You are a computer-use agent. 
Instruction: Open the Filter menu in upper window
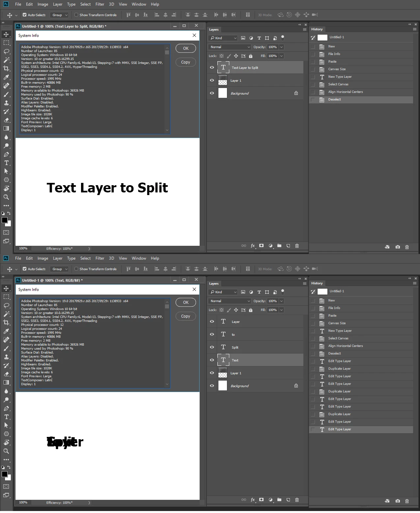point(100,4)
